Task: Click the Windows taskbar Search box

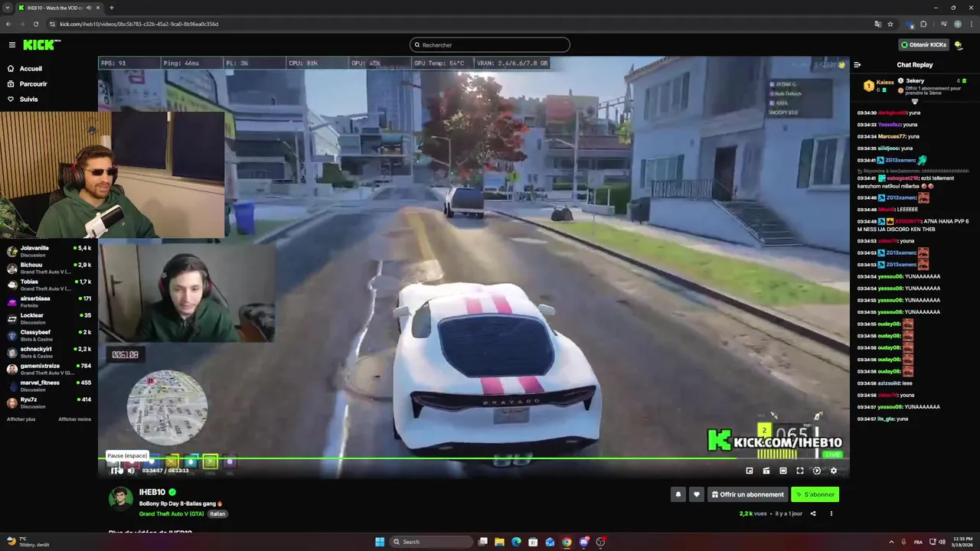Action: 432,542
